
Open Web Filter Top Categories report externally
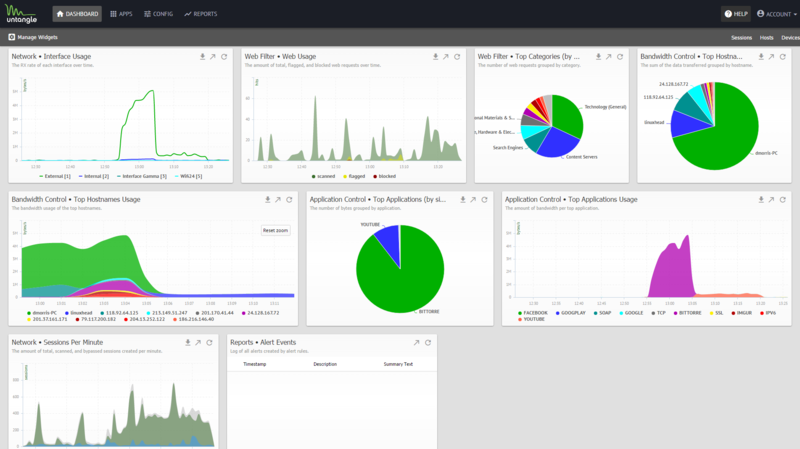pyautogui.click(x=609, y=57)
